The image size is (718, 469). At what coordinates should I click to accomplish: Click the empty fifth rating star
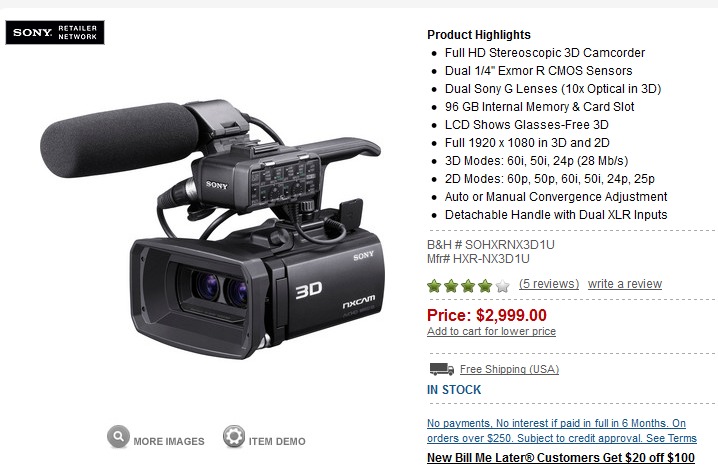tap(502, 286)
